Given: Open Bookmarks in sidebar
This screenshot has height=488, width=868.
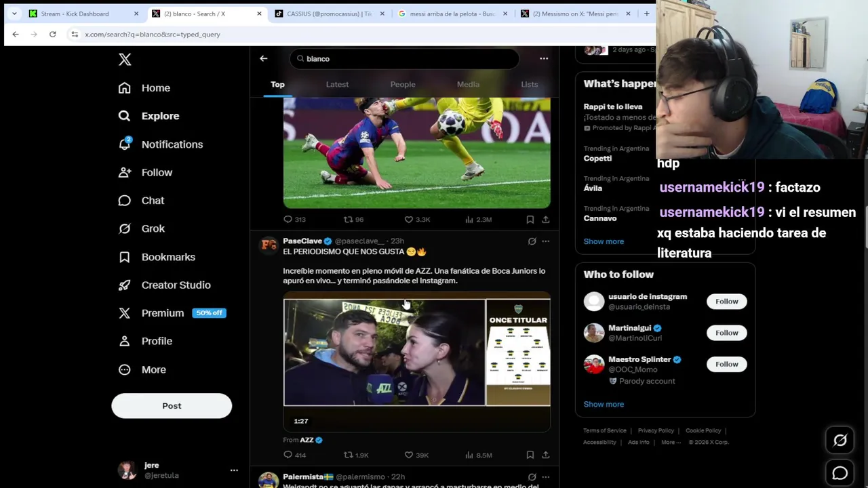Looking at the screenshot, I should point(157,257).
